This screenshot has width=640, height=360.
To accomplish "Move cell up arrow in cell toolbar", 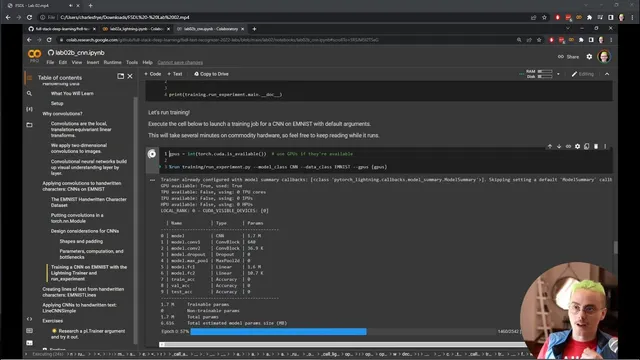I will click(550, 146).
